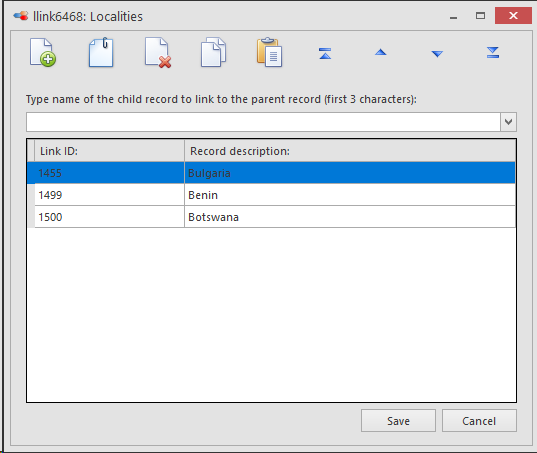The width and height of the screenshot is (537, 453).
Task: Move selected record to top
Action: click(x=325, y=53)
